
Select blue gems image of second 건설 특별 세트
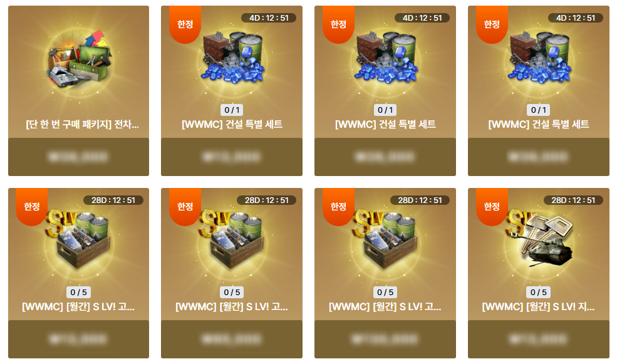click(386, 58)
